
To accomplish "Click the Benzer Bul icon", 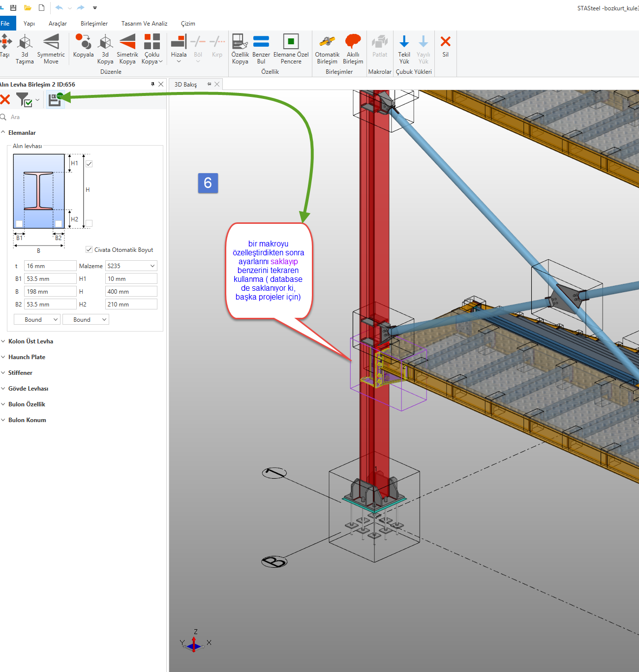I will click(x=261, y=48).
